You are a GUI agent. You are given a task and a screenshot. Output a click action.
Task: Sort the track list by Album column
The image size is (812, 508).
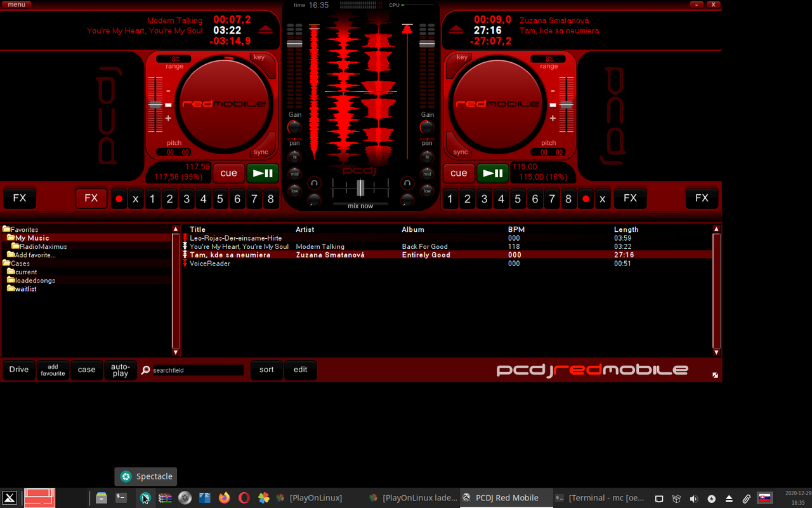tap(413, 229)
